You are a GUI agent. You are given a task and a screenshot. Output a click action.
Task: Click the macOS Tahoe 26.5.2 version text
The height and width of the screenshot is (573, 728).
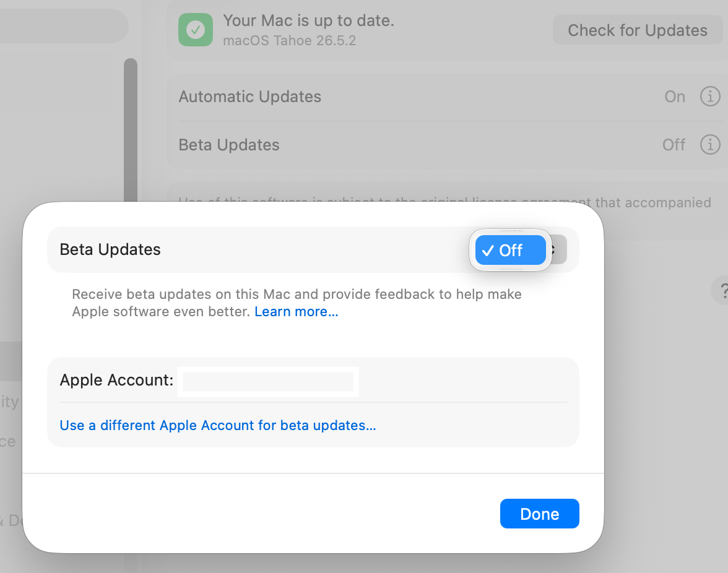tap(289, 40)
